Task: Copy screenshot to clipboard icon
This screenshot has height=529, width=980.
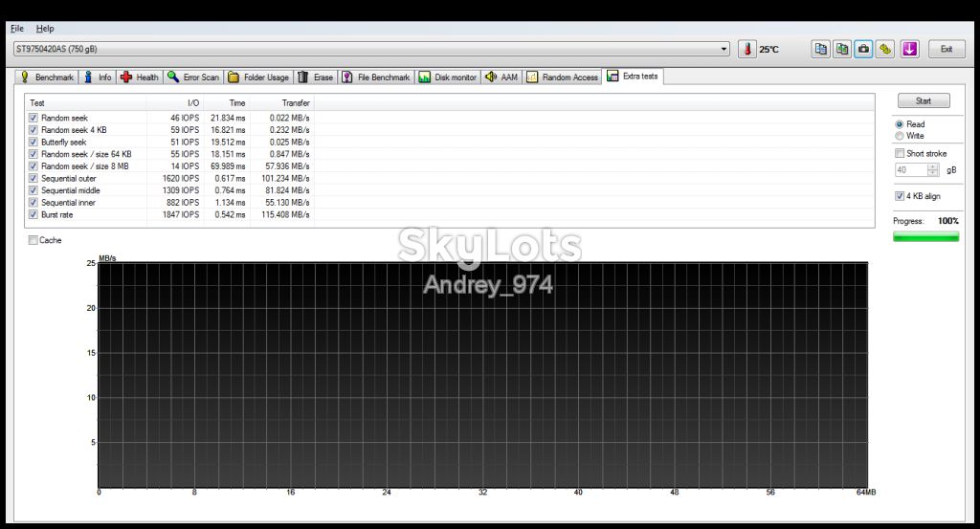Action: [842, 49]
